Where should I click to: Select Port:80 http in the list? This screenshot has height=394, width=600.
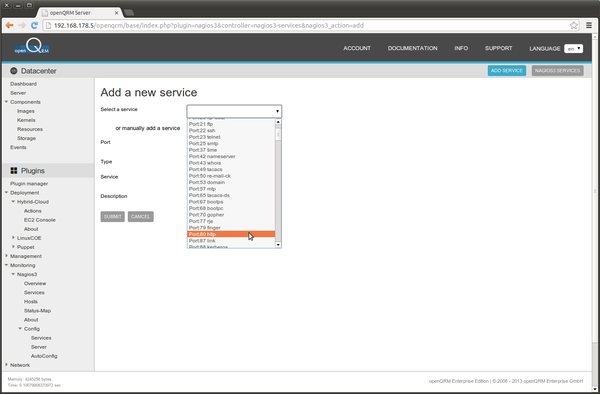231,234
